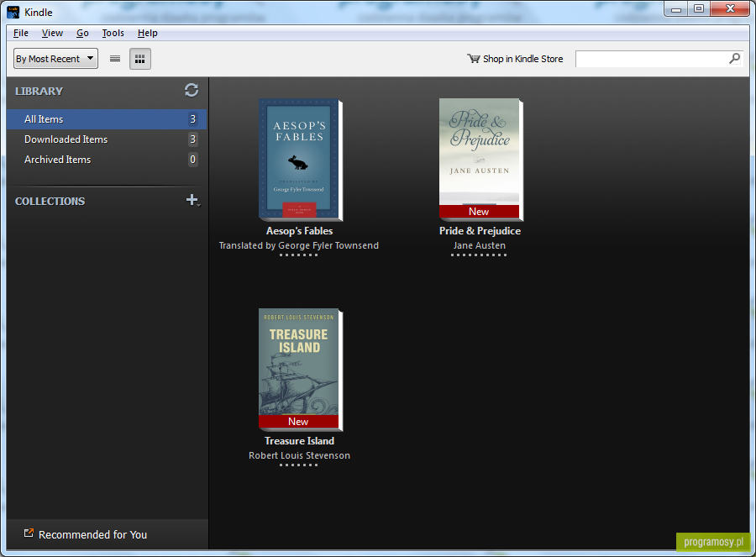The width and height of the screenshot is (756, 557).
Task: Open the Help menu
Action: (x=148, y=33)
